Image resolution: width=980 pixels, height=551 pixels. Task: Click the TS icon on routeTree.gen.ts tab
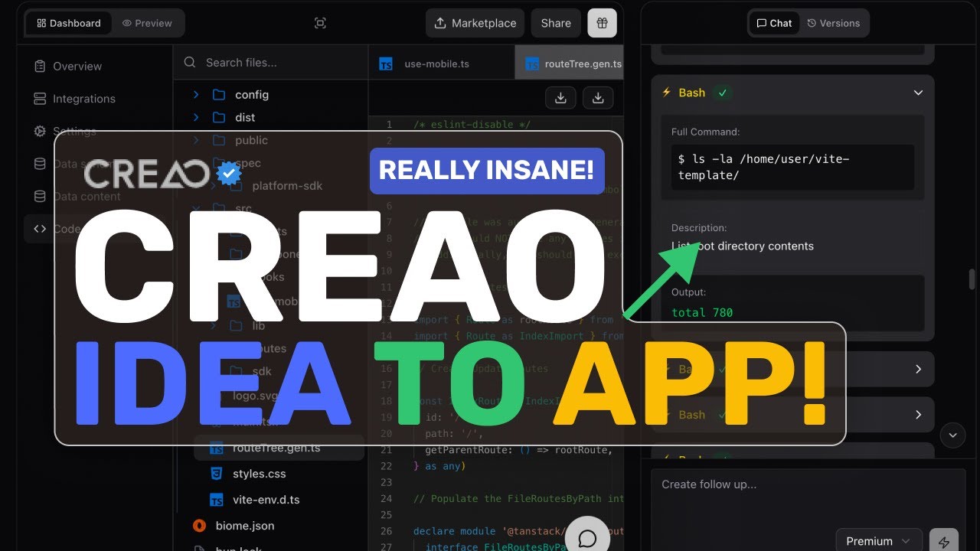coord(531,64)
